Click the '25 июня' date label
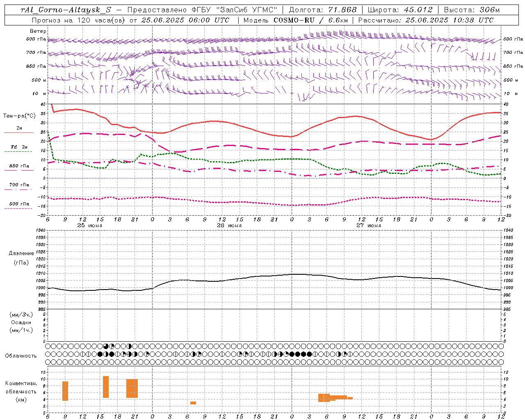Viewport: 525px width, 420px height. [89, 226]
